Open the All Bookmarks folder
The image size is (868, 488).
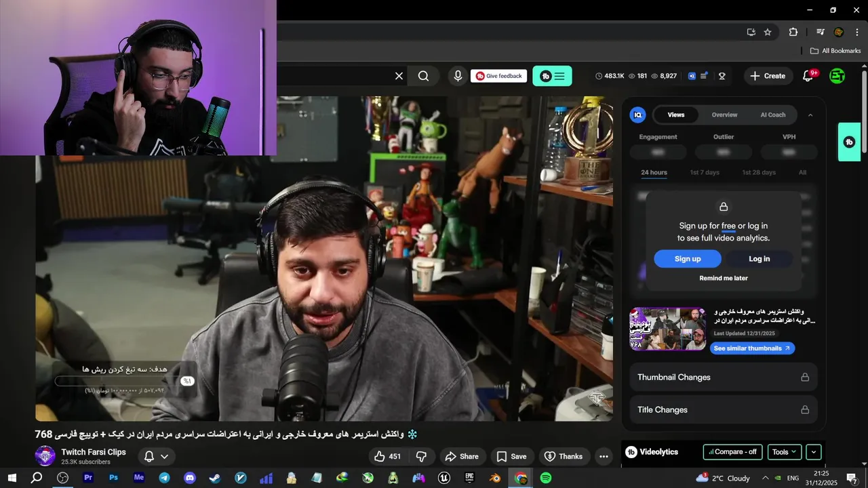835,51
